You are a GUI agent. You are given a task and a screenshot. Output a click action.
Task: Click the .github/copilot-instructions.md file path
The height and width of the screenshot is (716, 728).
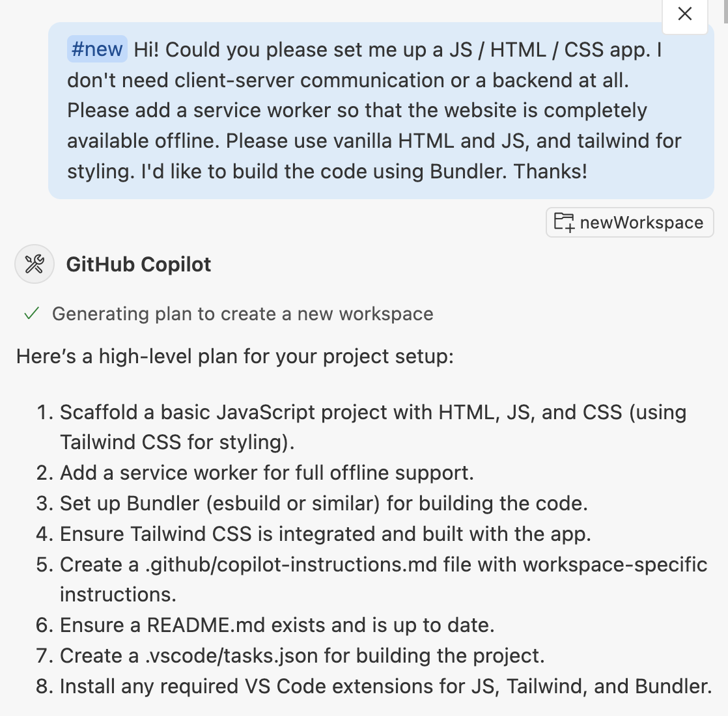(291, 565)
